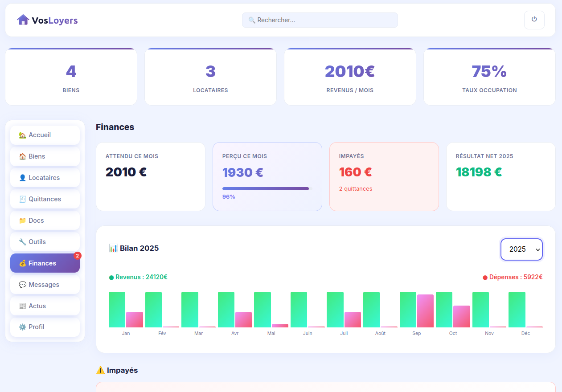Click the Sep pink expenses bar
The height and width of the screenshot is (392, 562).
click(x=425, y=311)
